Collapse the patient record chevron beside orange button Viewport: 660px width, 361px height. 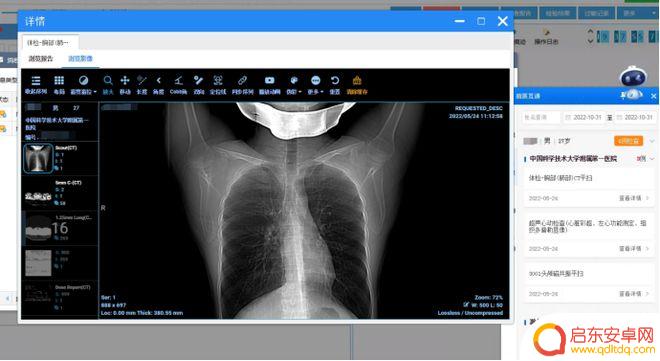tap(652, 141)
